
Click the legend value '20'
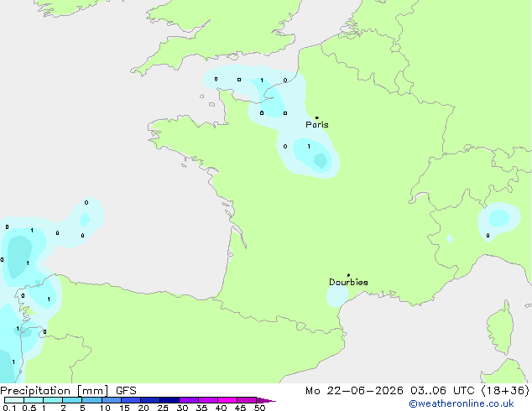tap(143, 408)
